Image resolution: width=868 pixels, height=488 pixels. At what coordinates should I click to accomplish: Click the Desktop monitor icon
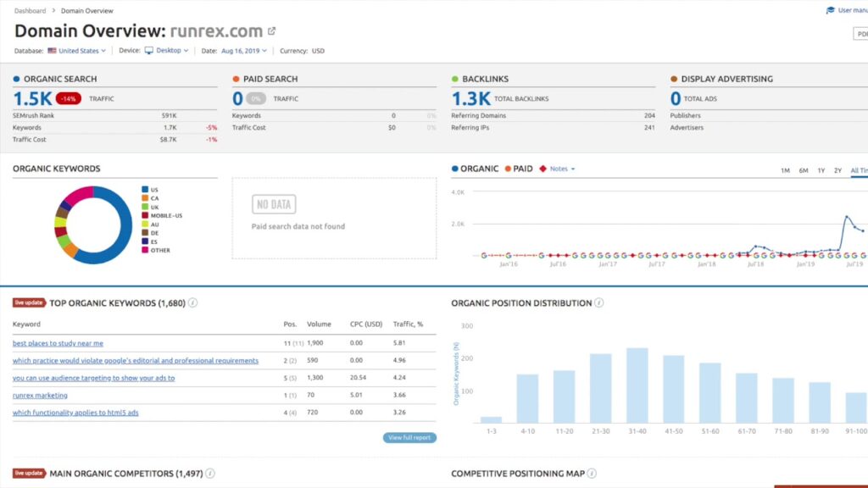coord(149,50)
